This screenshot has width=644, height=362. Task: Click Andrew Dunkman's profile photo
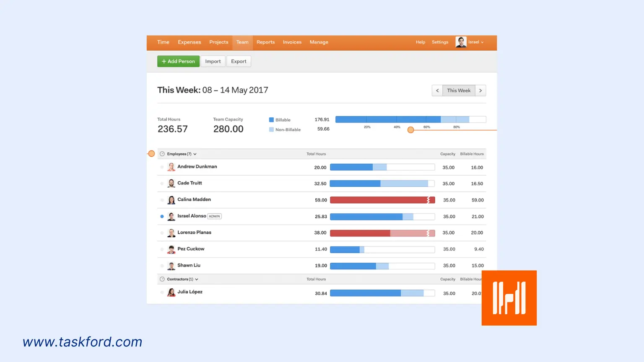pyautogui.click(x=171, y=166)
